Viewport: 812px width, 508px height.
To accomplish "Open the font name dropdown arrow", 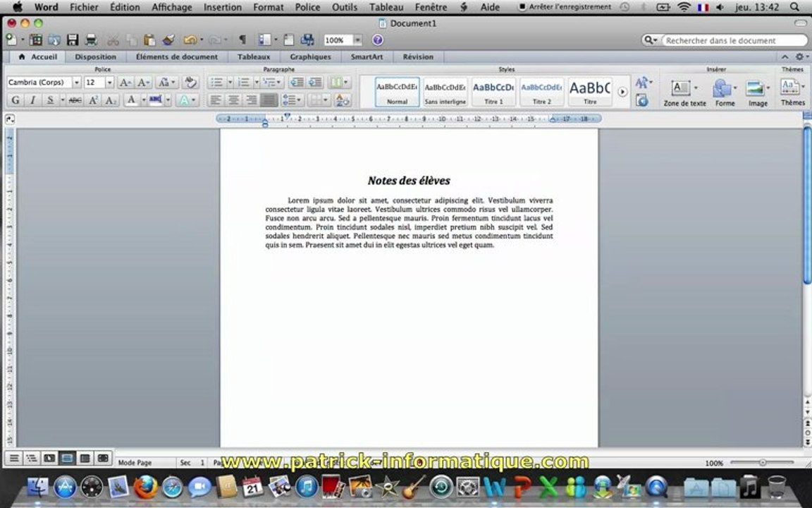I will pos(77,83).
